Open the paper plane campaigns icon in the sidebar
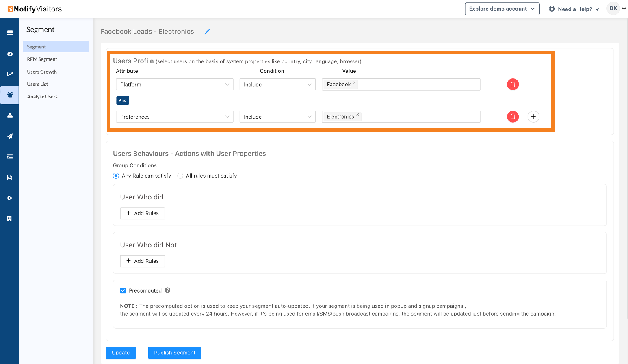The image size is (628, 364). click(x=10, y=136)
